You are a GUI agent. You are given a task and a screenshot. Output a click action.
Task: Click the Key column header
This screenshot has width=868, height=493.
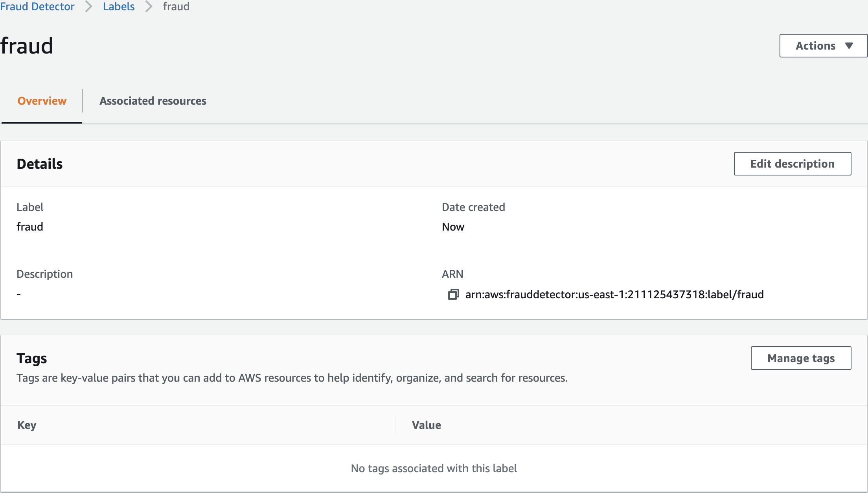[x=27, y=425]
